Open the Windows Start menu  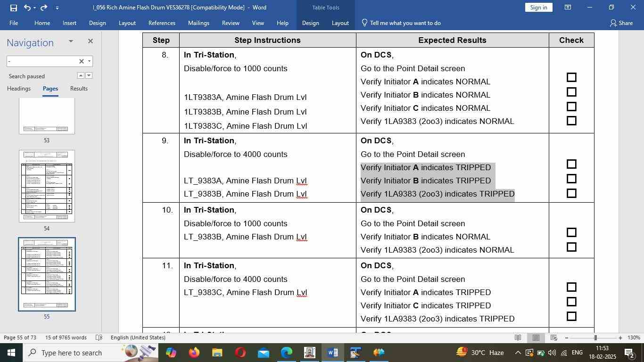[x=11, y=353]
